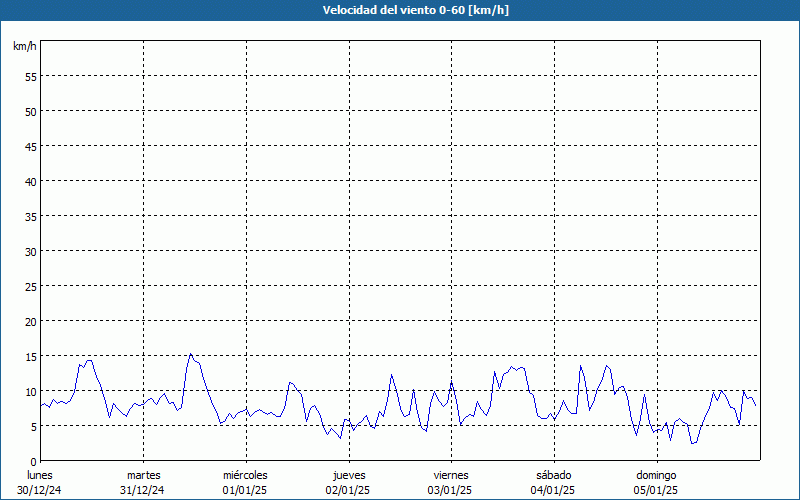Click the 0 y-axis origin label
This screenshot has height=500, width=800.
33,461
